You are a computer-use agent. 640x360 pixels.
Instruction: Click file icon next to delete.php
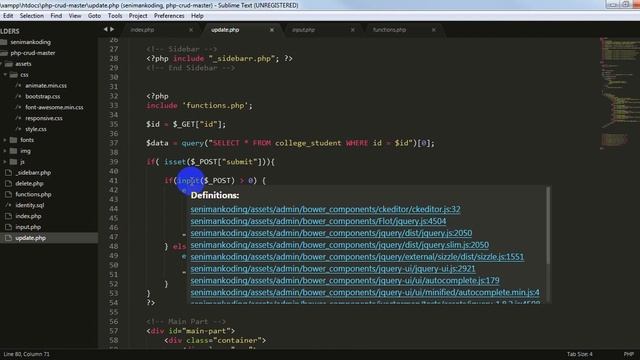(x=8, y=184)
